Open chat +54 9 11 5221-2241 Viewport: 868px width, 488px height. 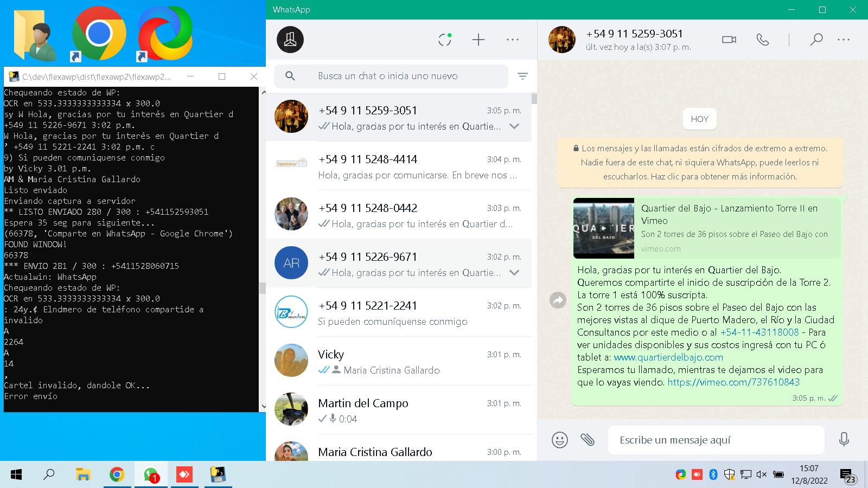[x=399, y=312]
